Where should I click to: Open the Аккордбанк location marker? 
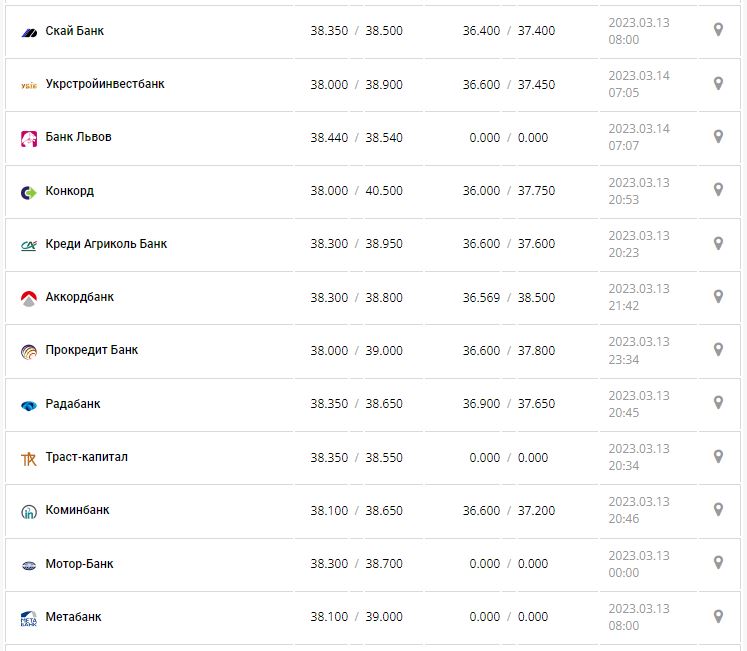(x=718, y=297)
